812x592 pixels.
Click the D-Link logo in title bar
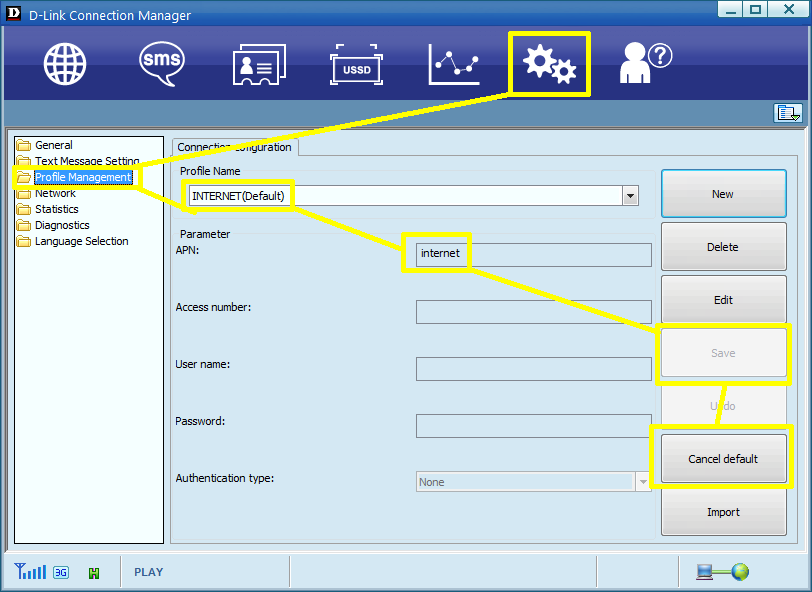[13, 13]
